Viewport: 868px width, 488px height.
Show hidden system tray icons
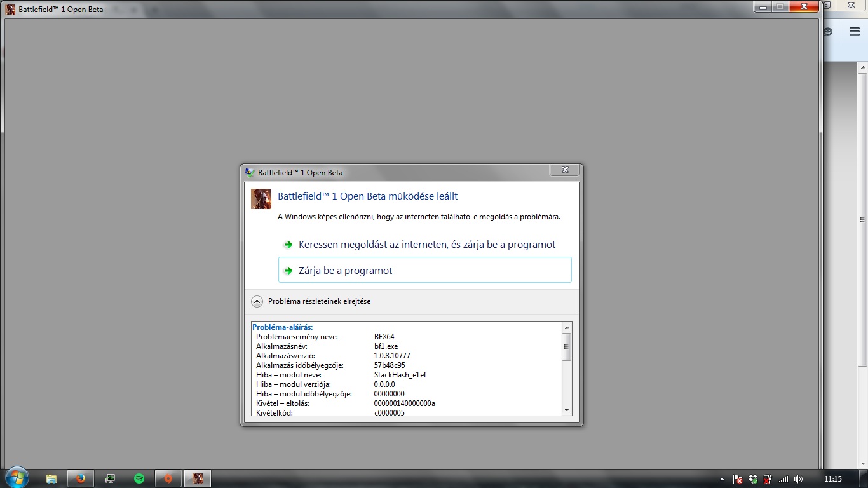722,479
